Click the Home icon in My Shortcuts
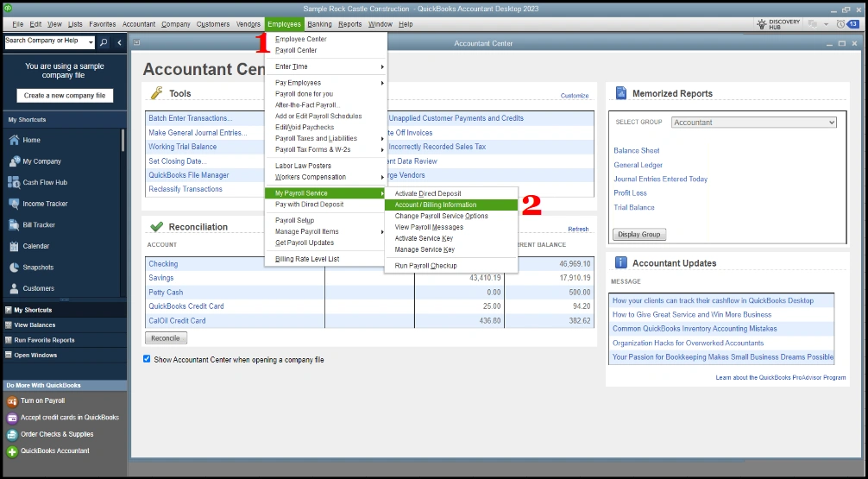The image size is (868, 479). (x=14, y=141)
